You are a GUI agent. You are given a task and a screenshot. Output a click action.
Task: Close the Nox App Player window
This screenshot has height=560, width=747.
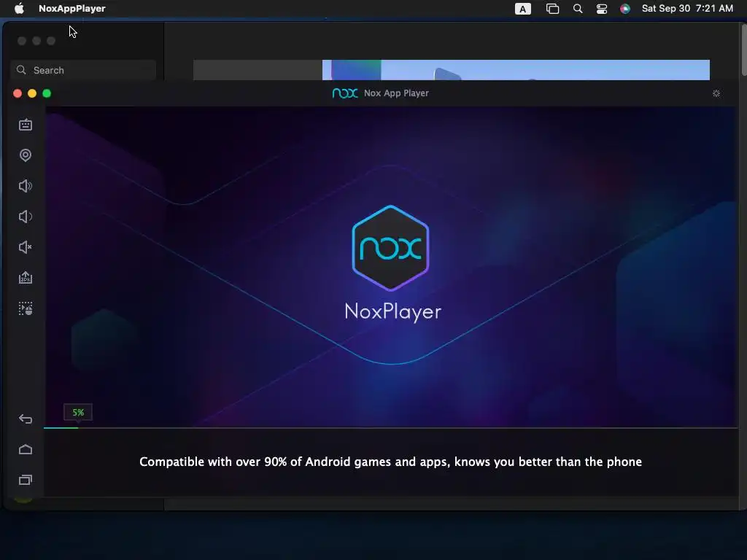point(18,93)
